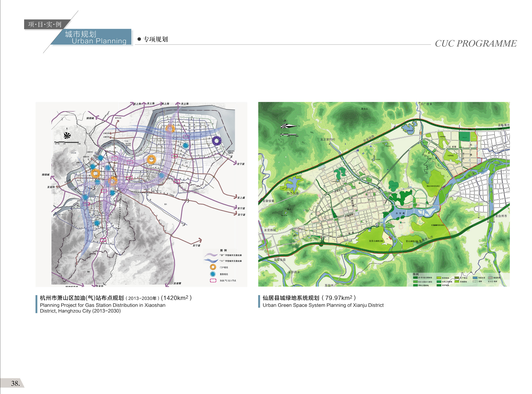
Task: Click the purple "井"字型 corridor legend symbol
Action: point(211,255)
